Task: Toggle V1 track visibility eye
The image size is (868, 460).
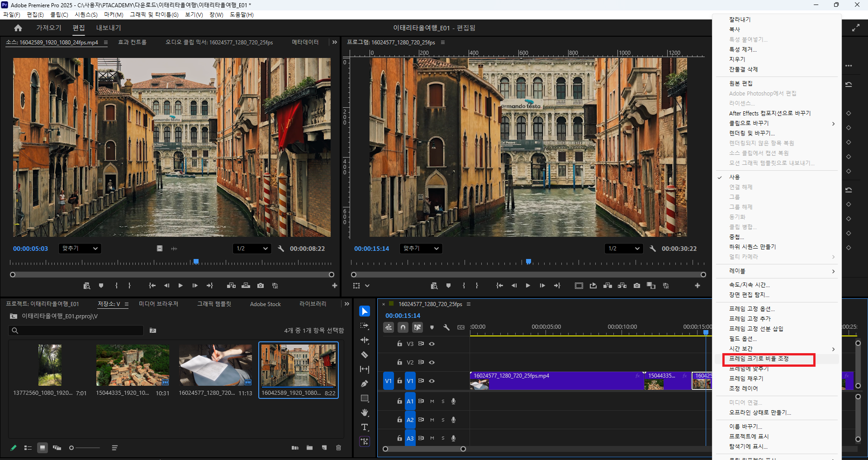Action: pos(432,381)
